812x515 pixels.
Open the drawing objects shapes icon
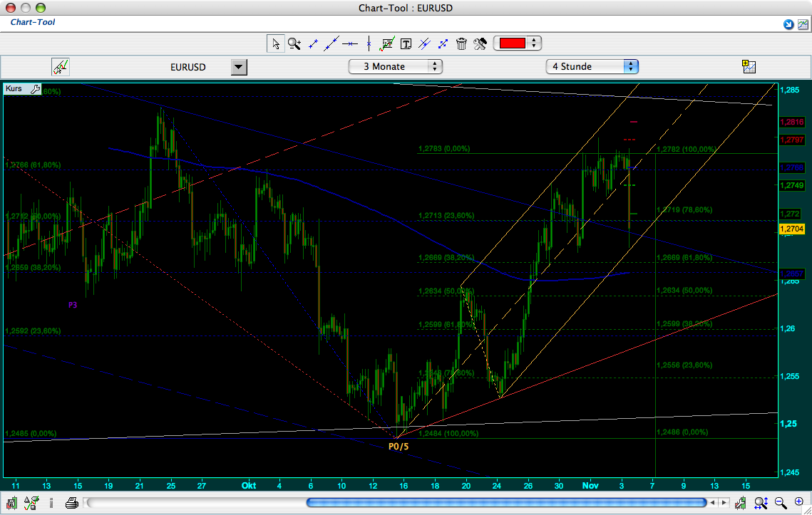point(31,503)
